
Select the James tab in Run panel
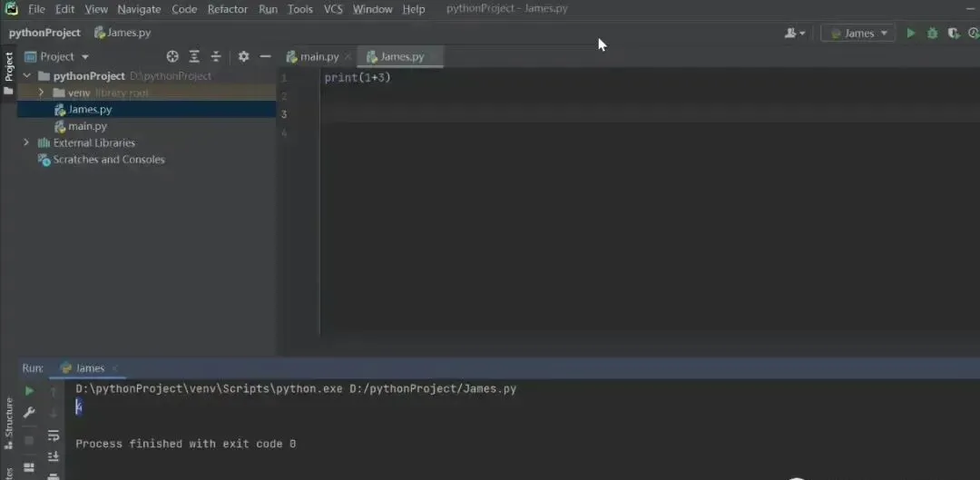[x=89, y=368]
